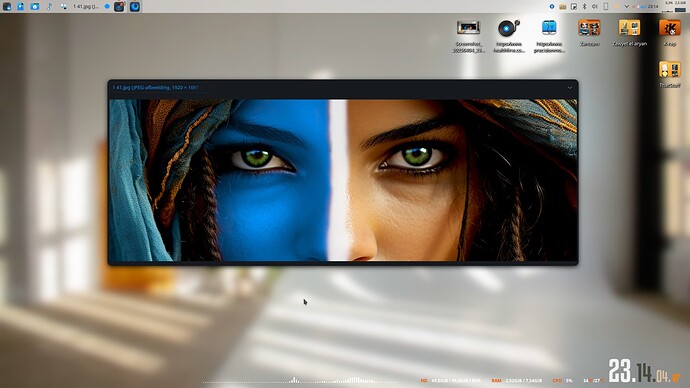Open the fourth orange desktop folder
The image size is (690, 388).
(x=589, y=28)
